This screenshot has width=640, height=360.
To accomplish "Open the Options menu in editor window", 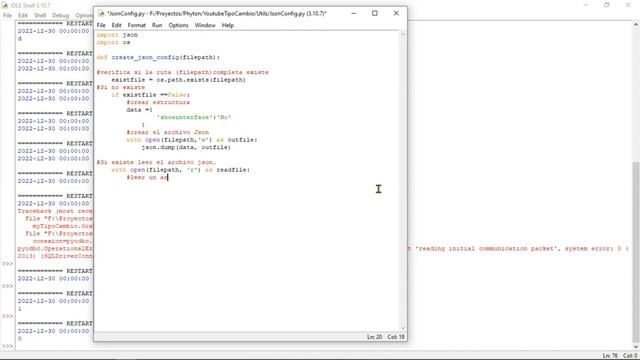I will pos(178,25).
